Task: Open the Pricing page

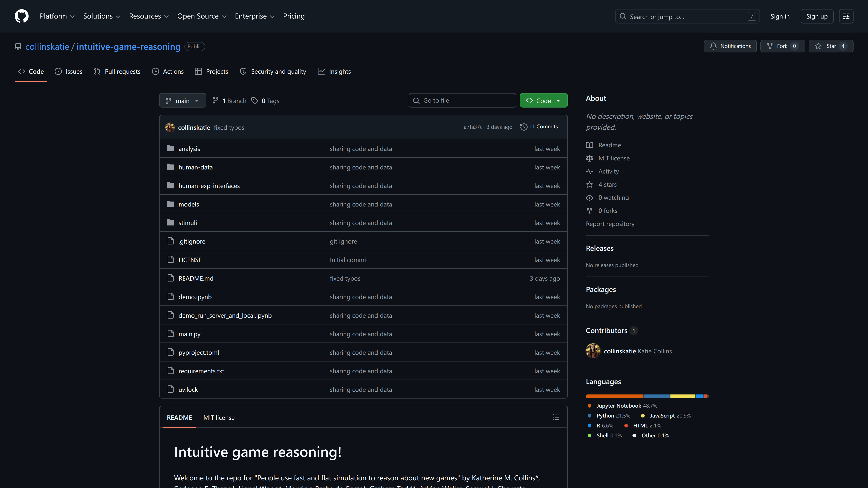Action: (x=293, y=16)
